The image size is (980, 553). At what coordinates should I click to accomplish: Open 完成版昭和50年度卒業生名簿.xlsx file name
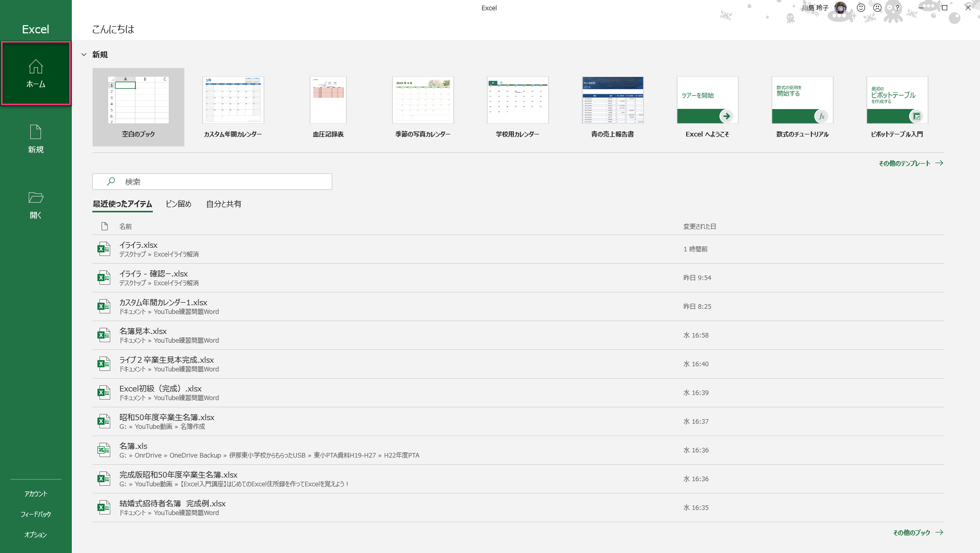[x=178, y=475]
